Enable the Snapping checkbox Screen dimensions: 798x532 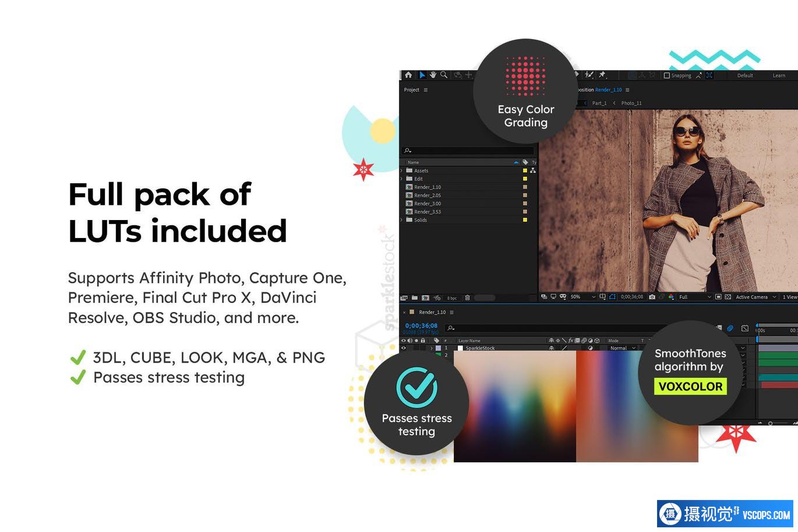[x=667, y=76]
